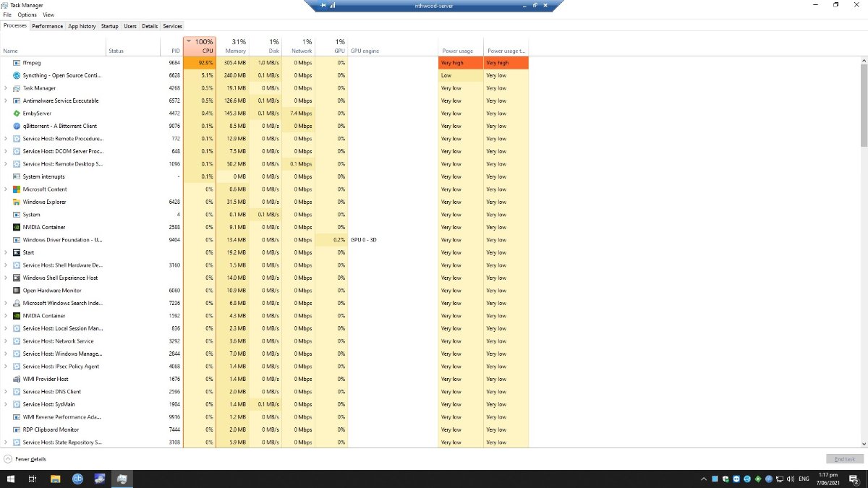868x488 pixels.
Task: Click the Open Hardware Monitor process icon
Action: point(17,291)
